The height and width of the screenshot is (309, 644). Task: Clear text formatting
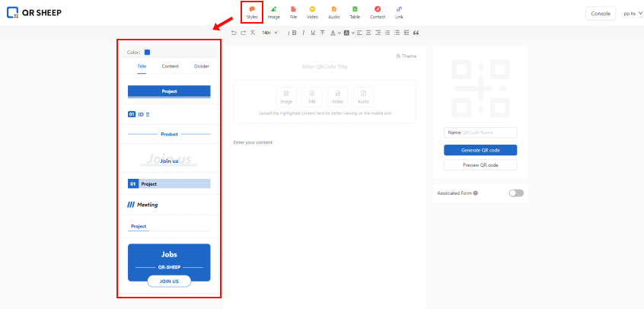pos(253,33)
